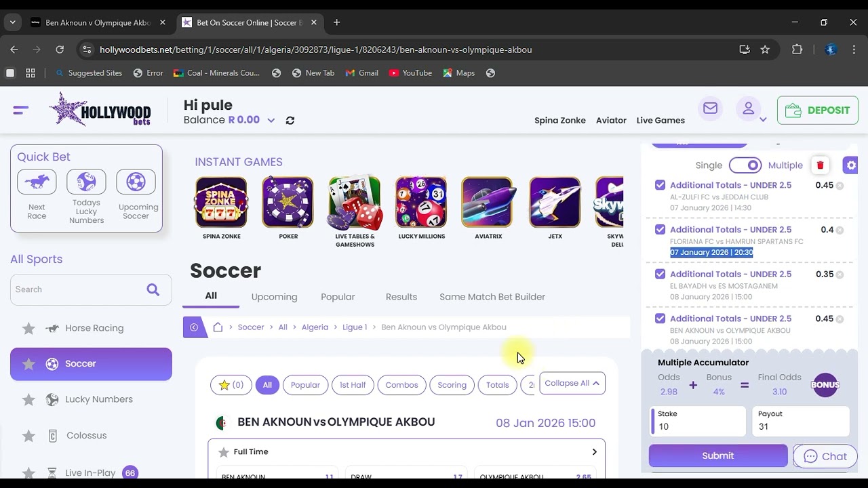
Task: Filter markets by Combos
Action: [x=401, y=385]
